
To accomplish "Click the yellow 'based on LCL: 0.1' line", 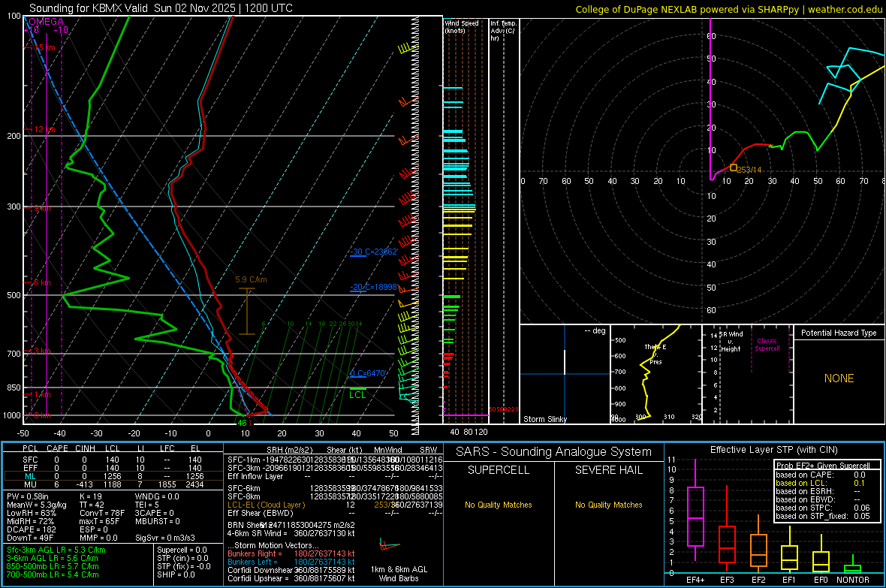I will coord(821,483).
